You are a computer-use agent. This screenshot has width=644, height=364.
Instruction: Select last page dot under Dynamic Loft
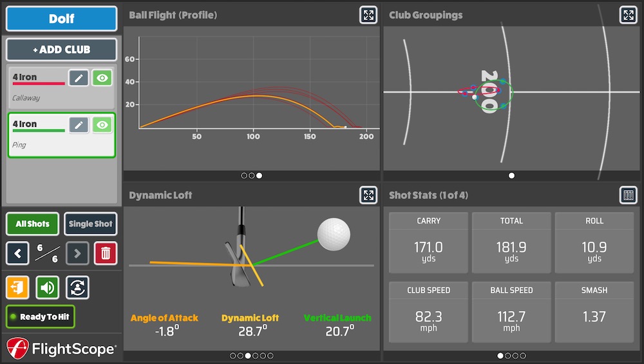pyautogui.click(x=270, y=356)
